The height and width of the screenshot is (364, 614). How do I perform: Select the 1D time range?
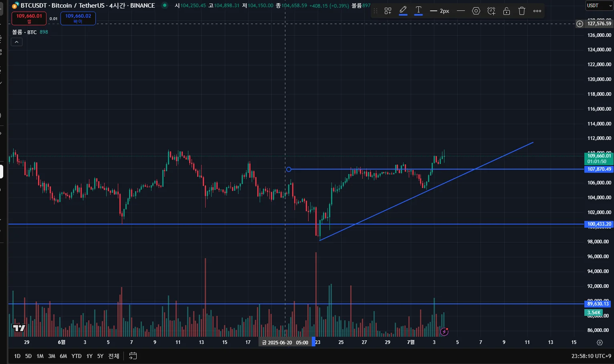17,356
